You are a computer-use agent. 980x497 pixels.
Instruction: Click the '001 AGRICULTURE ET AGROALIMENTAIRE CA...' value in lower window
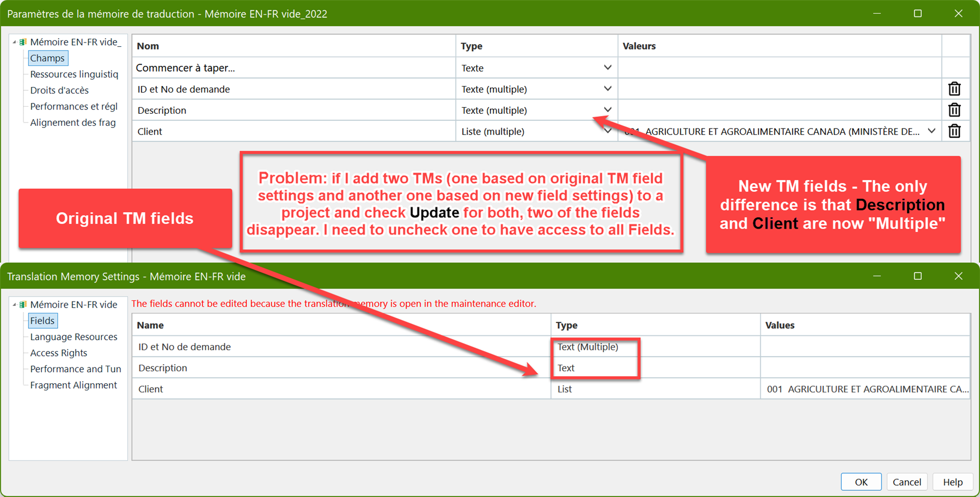(865, 389)
